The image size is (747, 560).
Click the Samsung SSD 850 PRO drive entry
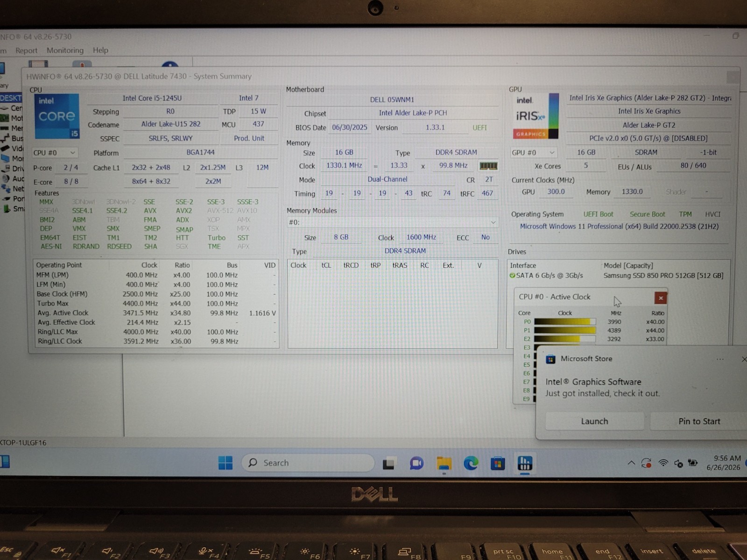coord(663,275)
